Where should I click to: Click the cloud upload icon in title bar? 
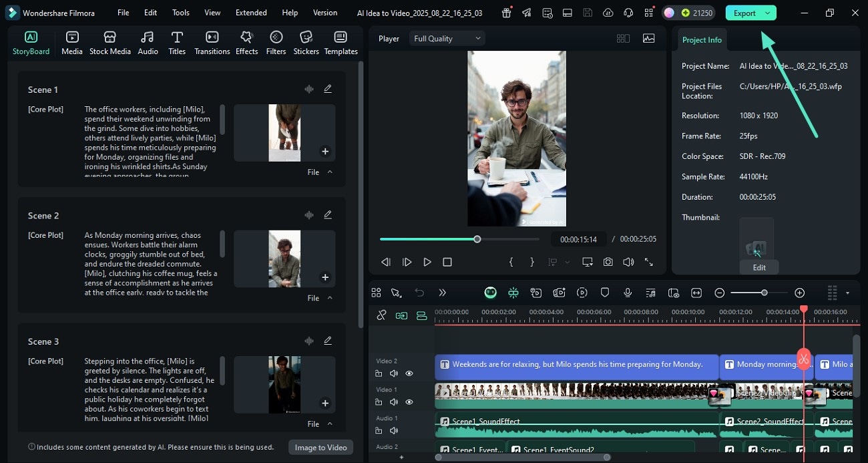coord(608,13)
